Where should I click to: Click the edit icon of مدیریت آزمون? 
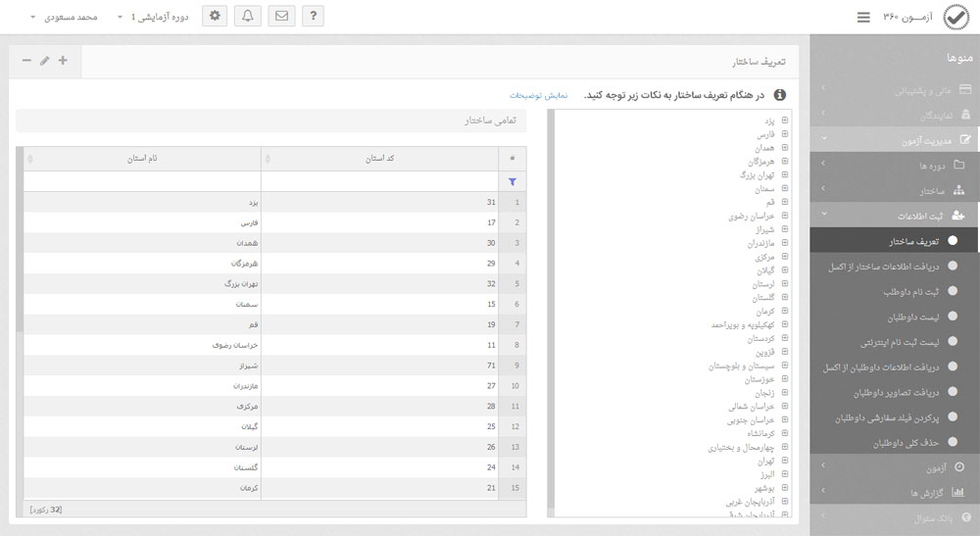tap(965, 140)
